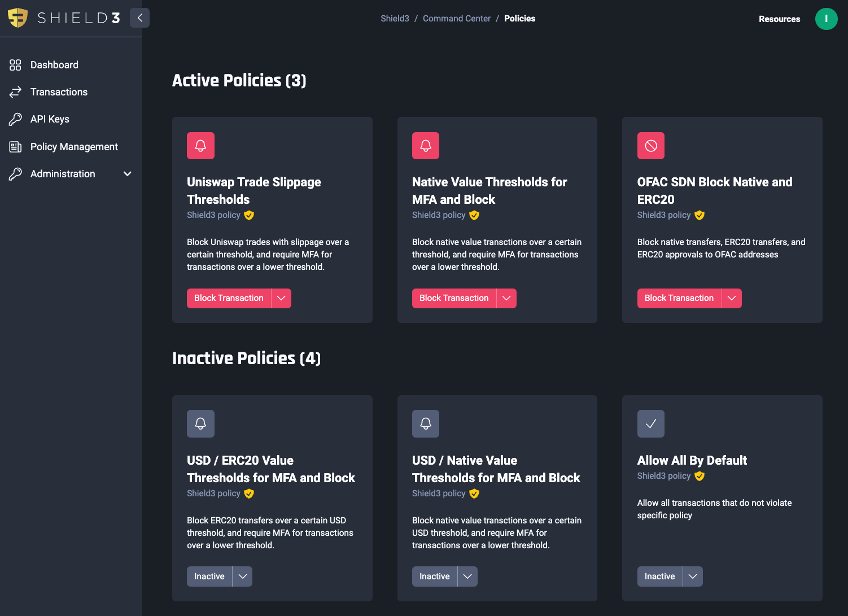Click Block Transaction on OFAC SDN Block card
The image size is (848, 616).
coord(679,298)
